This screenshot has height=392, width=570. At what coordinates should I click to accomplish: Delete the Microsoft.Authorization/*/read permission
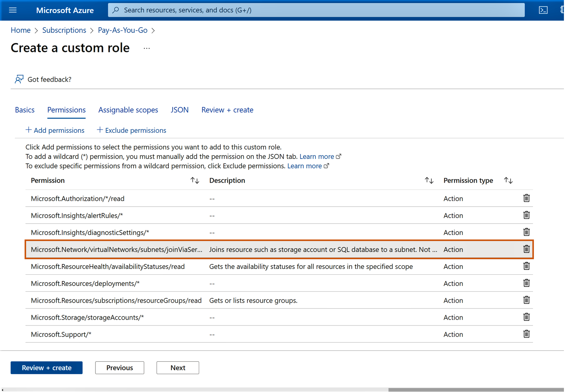(526, 198)
